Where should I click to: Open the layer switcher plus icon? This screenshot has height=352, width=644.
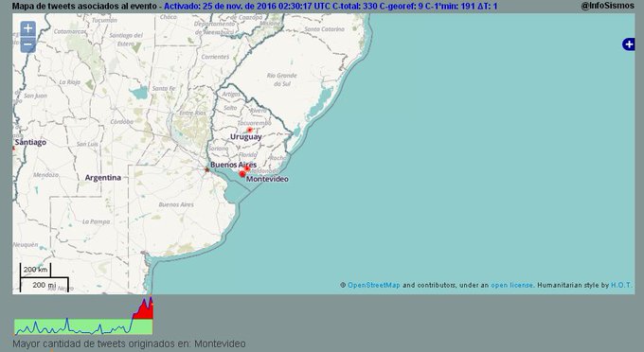point(629,44)
